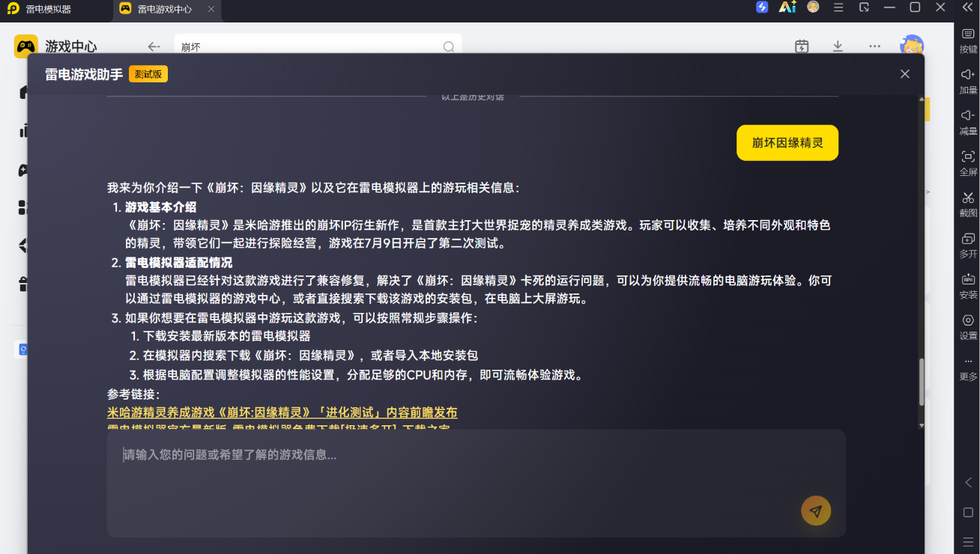Tap the Android back triangle button
Screen dimensions: 980x554
[x=968, y=483]
